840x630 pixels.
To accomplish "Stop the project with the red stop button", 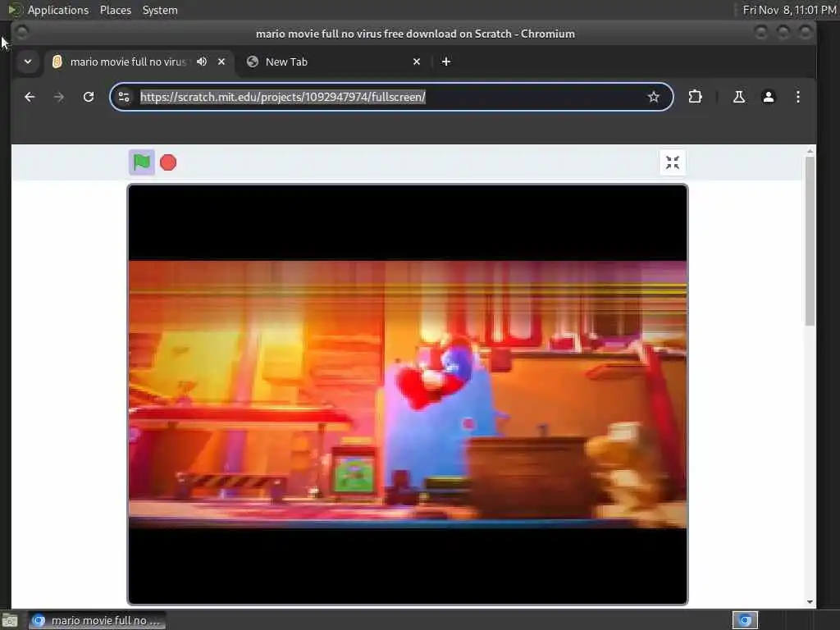I will click(168, 162).
